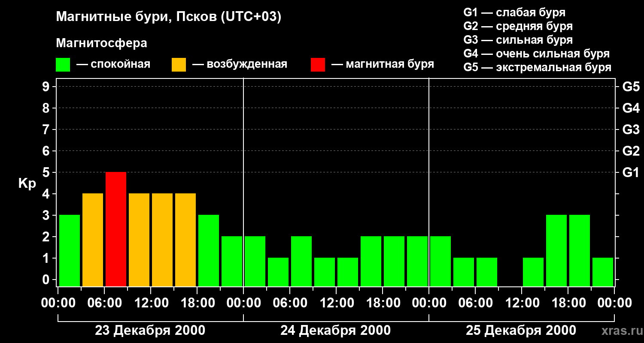
Task: Click the orange 'возбужденная' legend swatch
Action: [x=179, y=65]
